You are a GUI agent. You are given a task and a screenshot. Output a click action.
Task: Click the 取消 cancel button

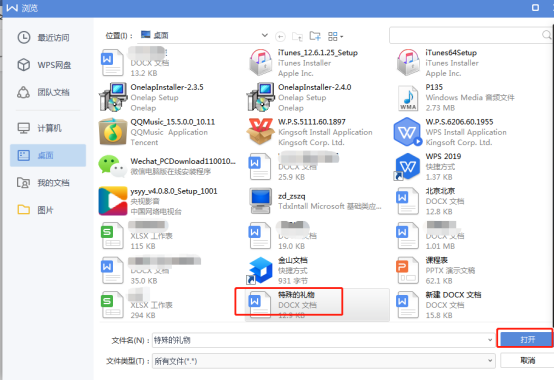tap(527, 360)
